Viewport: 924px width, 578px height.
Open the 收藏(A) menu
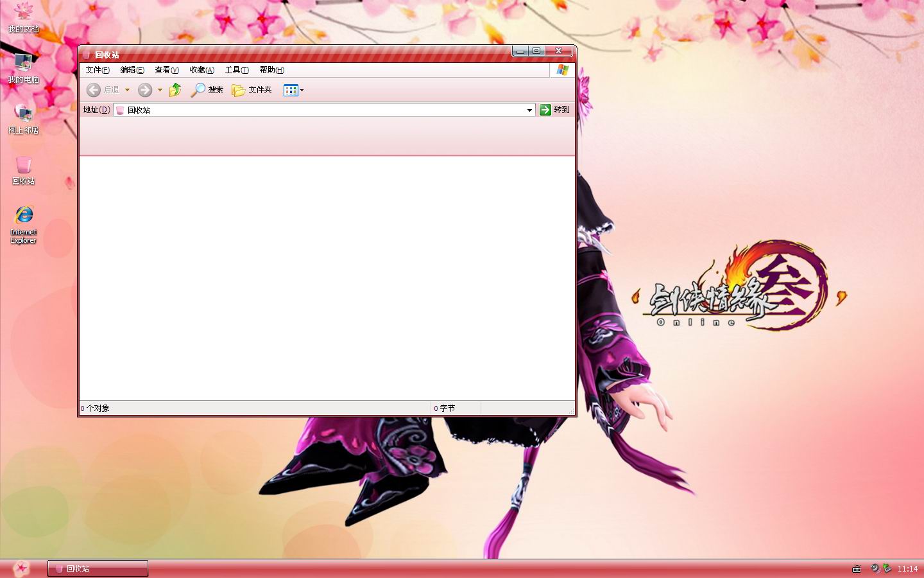[201, 70]
